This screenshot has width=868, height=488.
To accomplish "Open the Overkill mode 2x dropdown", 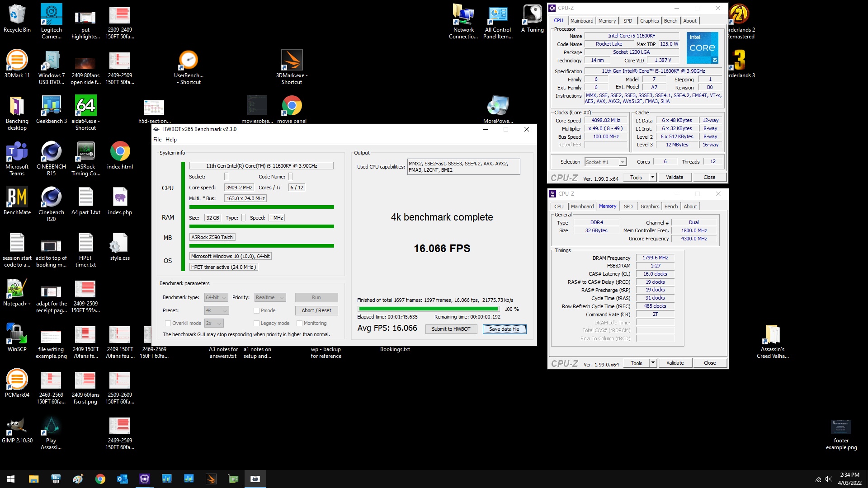I will [214, 323].
